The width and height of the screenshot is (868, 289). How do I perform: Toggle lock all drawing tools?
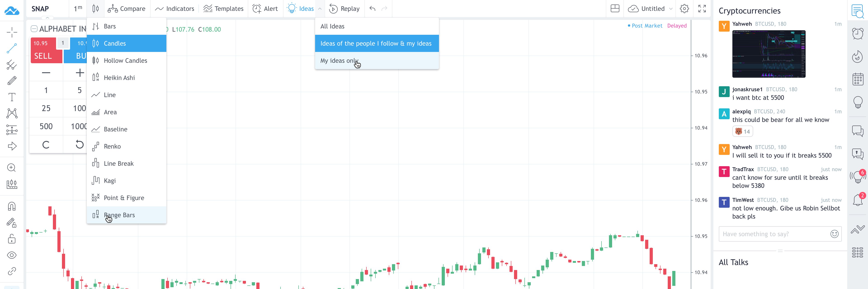(x=12, y=239)
